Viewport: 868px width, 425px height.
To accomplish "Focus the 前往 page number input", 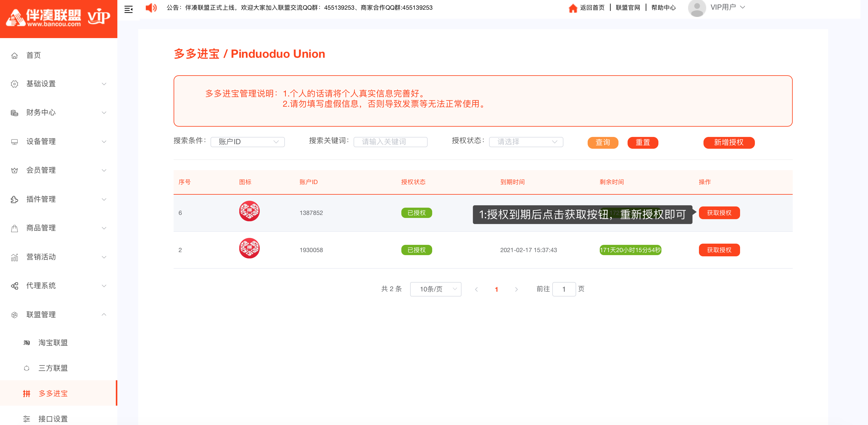I will [x=564, y=289].
